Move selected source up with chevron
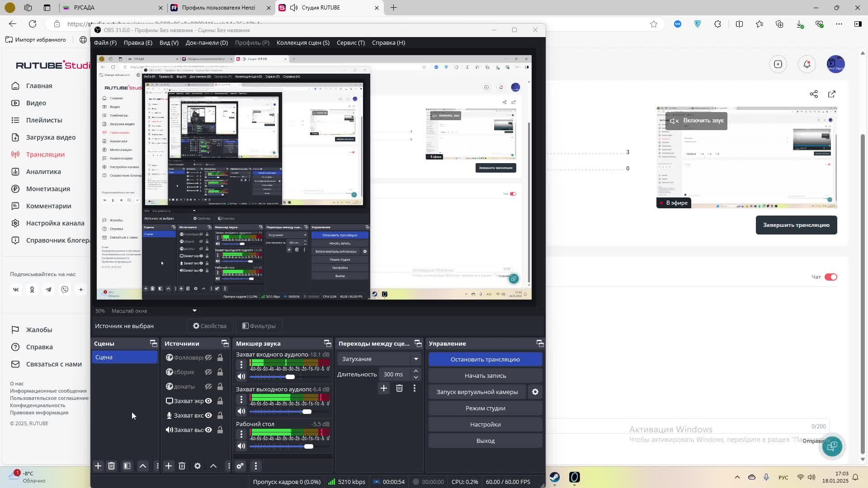Screen dimensions: 868x488 (x=213, y=466)
